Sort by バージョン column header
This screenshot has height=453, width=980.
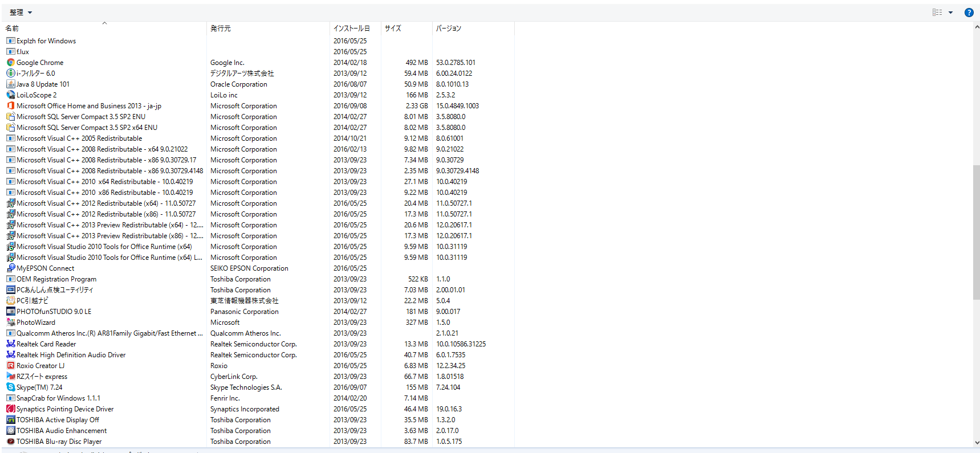473,28
